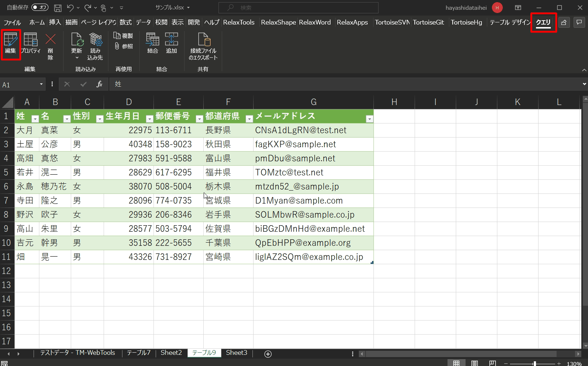This screenshot has width=588, height=366.
Task: Click the zoom slider handle
Action: [x=534, y=363]
